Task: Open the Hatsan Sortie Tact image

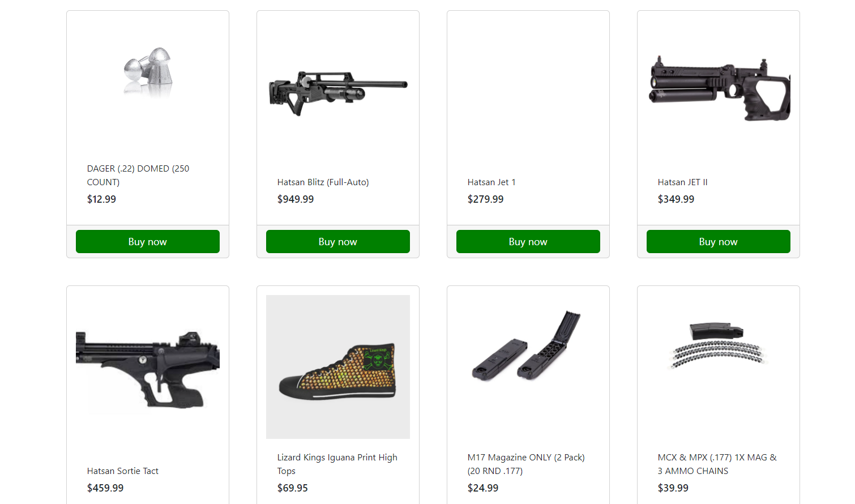Action: [148, 367]
